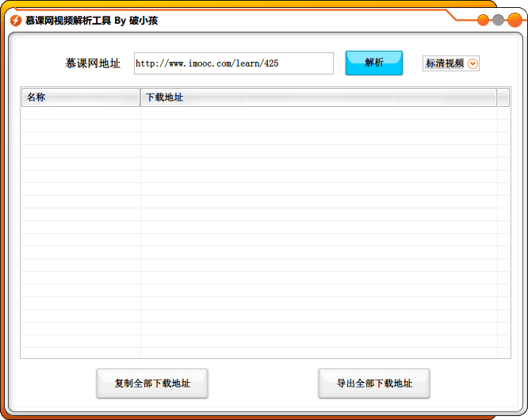Minimize window with first orange circle

point(484,20)
